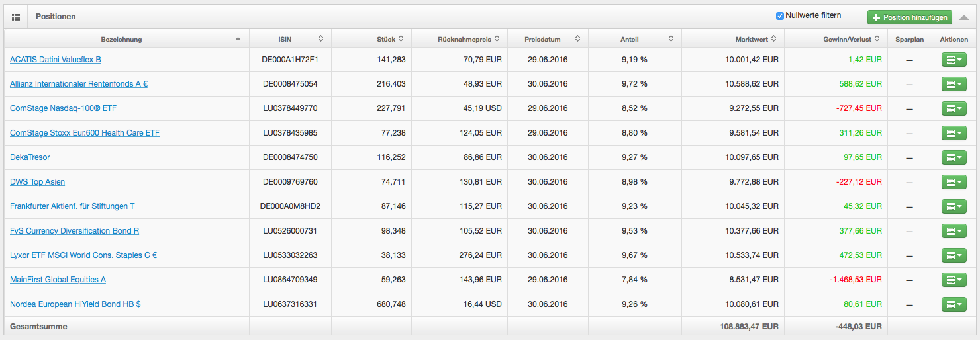980x340 pixels.
Task: Toggle the Nullwerte filtern checkbox
Action: (780, 16)
